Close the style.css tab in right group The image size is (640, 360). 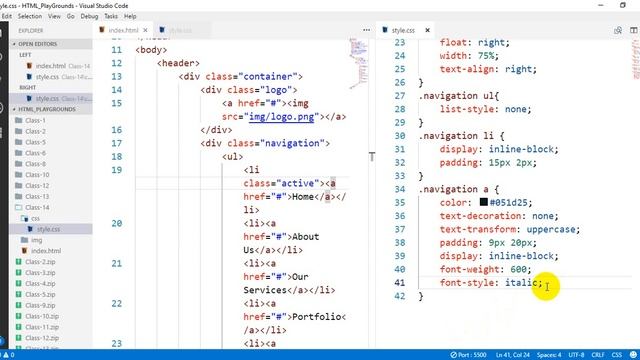coord(427,30)
